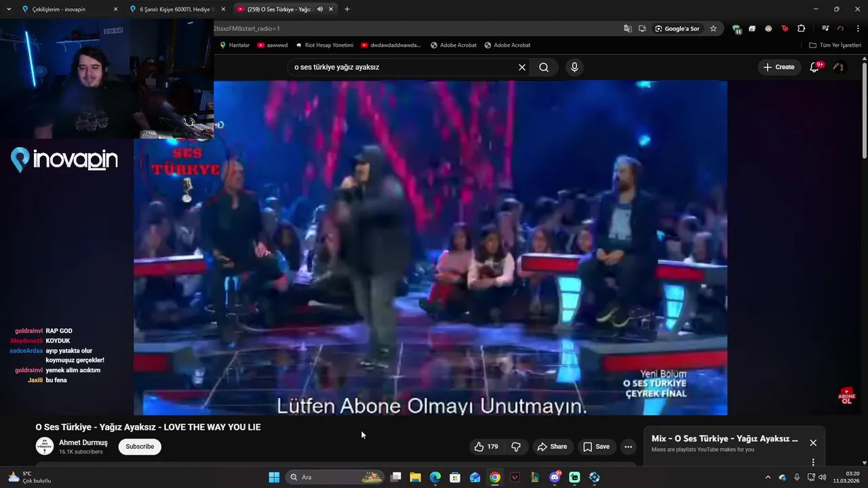Open the dwdawdaddwawda bookmark
This screenshot has width=868, height=488.
click(391, 45)
